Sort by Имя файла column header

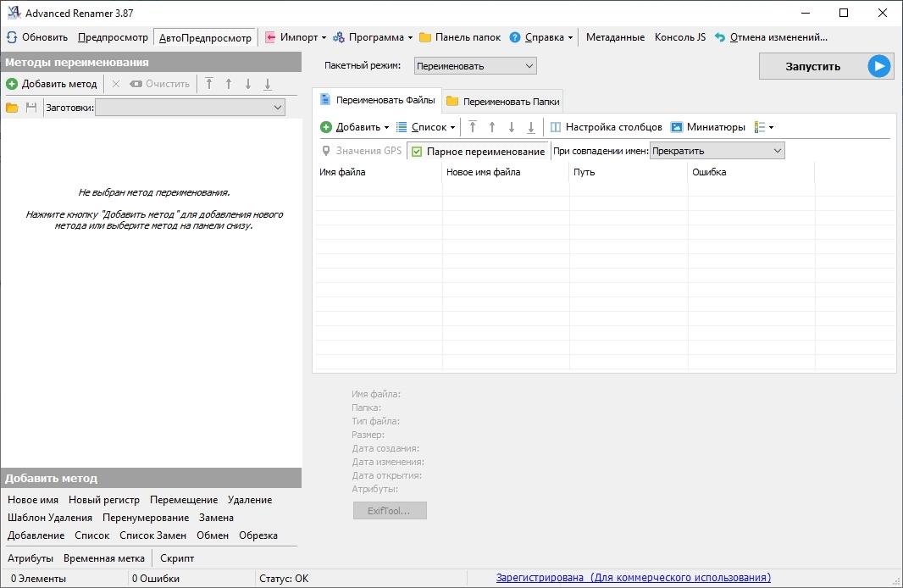(x=378, y=172)
